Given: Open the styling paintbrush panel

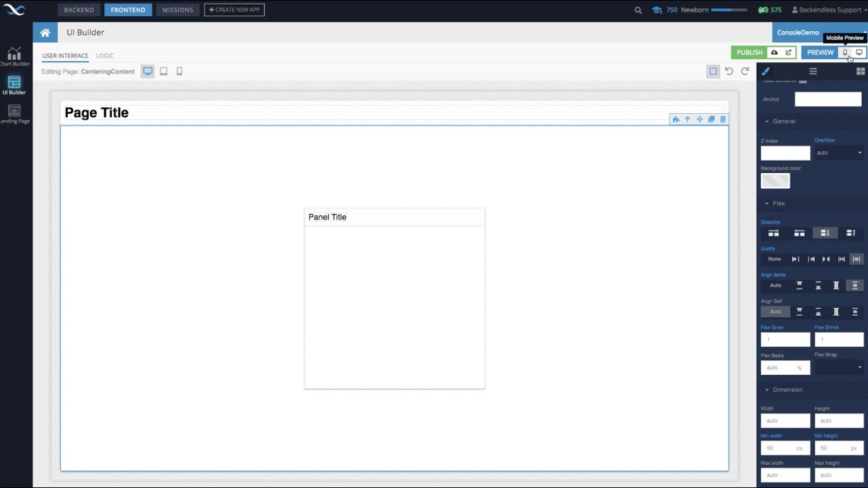Looking at the screenshot, I should 766,71.
